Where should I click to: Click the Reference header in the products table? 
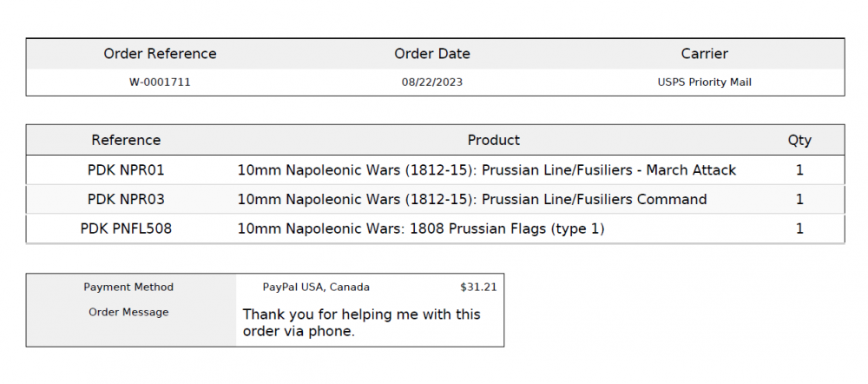(x=126, y=140)
